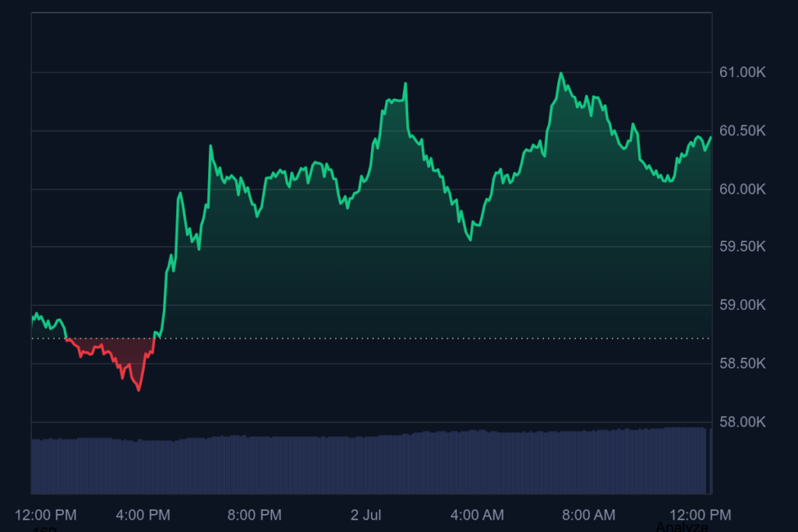Click the 60.50K price axis label
798x532 pixels.
point(742,131)
